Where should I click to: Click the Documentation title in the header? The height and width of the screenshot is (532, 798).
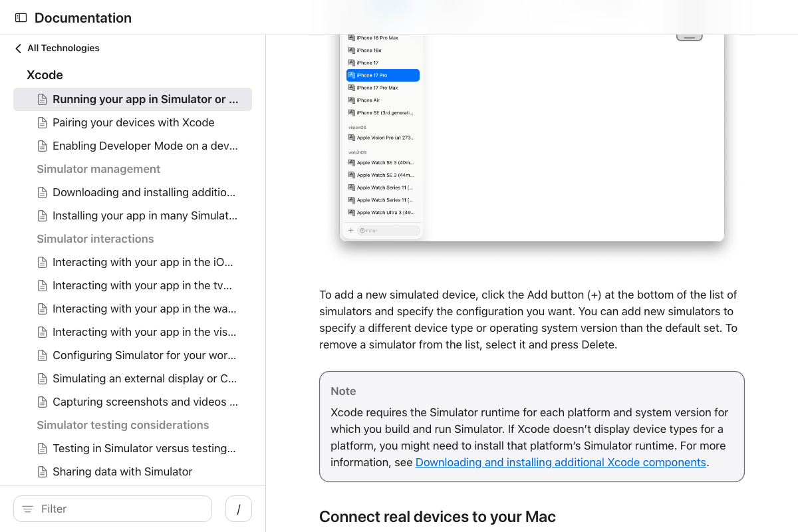click(82, 17)
